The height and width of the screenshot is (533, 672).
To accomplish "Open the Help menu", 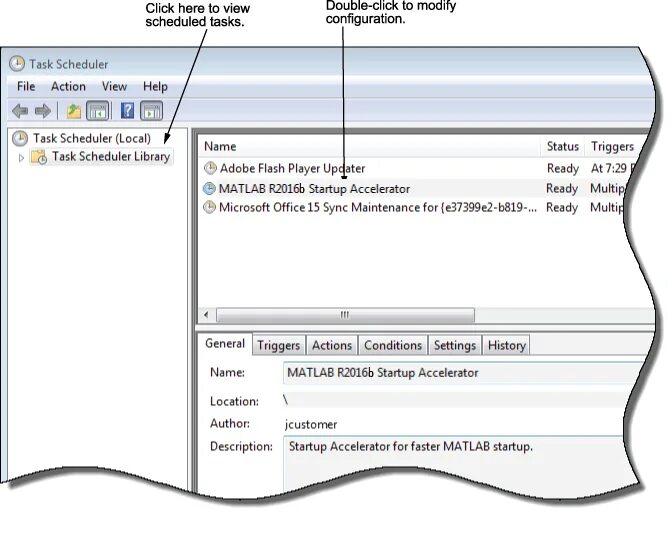I will click(x=155, y=87).
